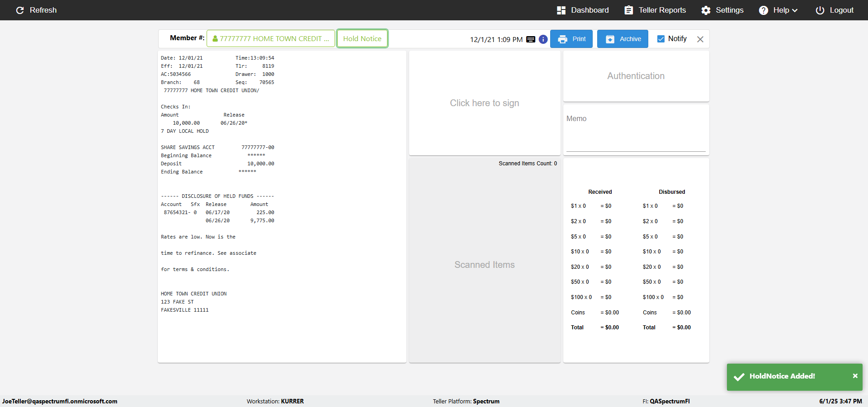
Task: Click the Settings menu label
Action: (x=730, y=10)
